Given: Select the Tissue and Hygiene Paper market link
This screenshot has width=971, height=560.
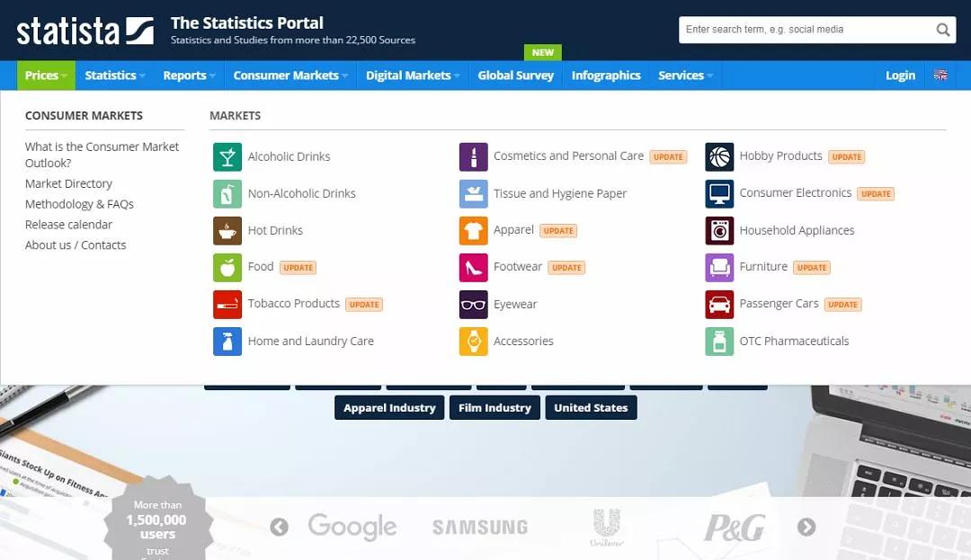Looking at the screenshot, I should click(x=560, y=193).
